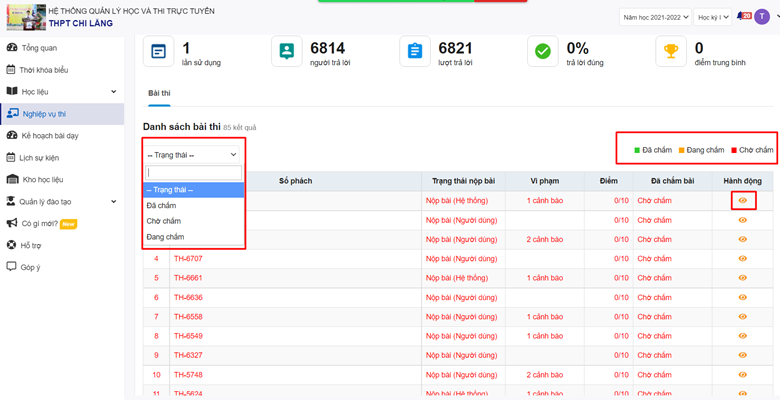The width and height of the screenshot is (780, 400).
Task: Open Tổng quan dashboard in sidebar
Action: click(38, 48)
